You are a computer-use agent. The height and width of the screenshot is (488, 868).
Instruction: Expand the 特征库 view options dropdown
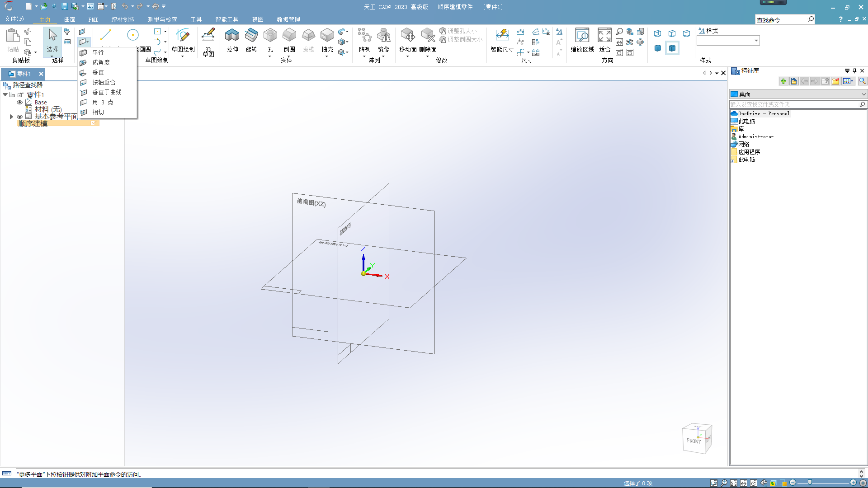(853, 81)
